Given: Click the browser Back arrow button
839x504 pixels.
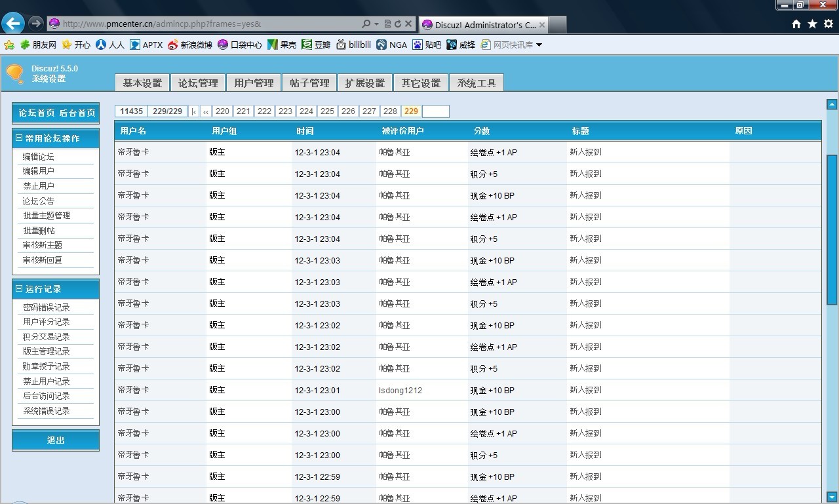Looking at the screenshot, I should click(x=13, y=24).
